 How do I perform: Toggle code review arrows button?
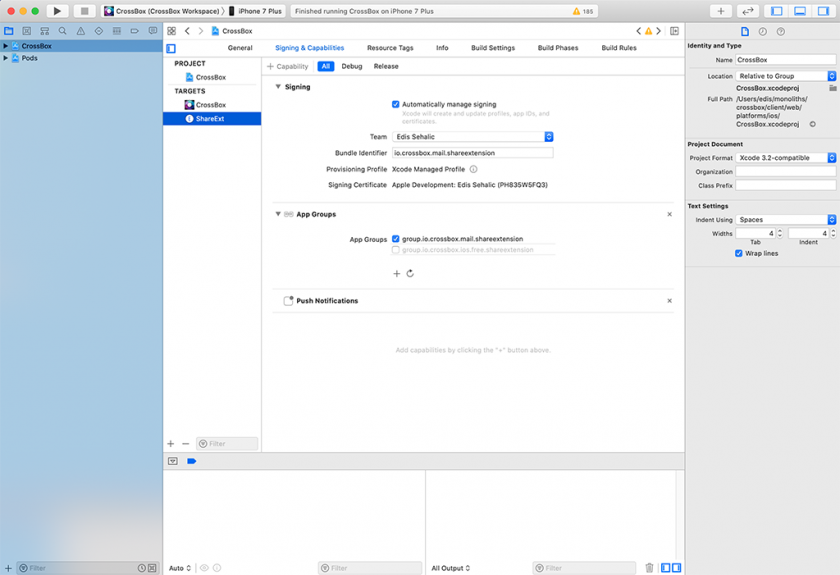(747, 11)
